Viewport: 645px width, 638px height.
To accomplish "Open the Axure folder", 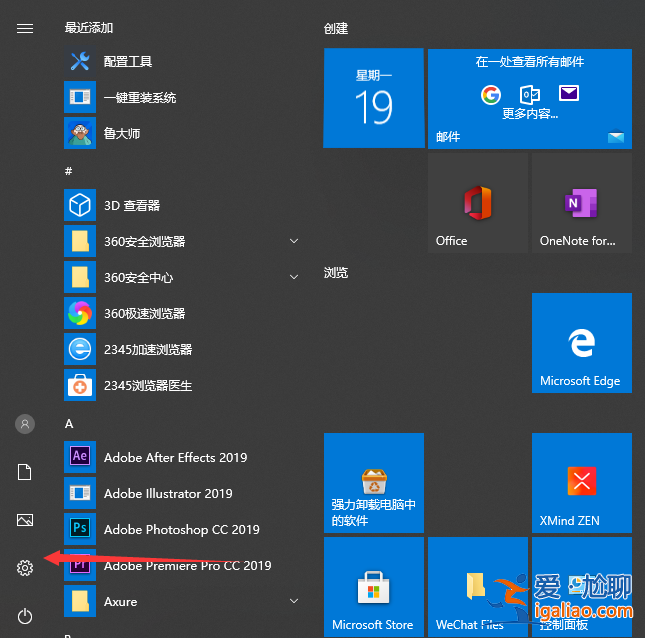I will point(183,601).
